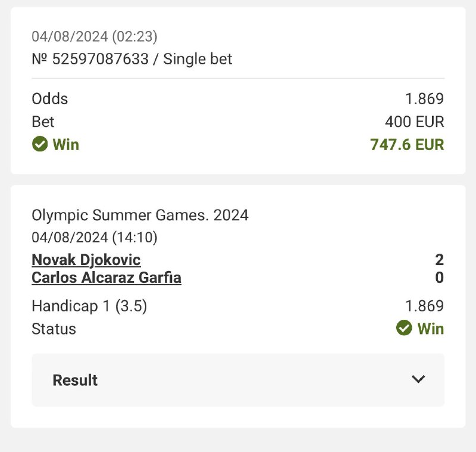Click the match time 04/08/2024 (14:10)

pyautogui.click(x=95, y=238)
